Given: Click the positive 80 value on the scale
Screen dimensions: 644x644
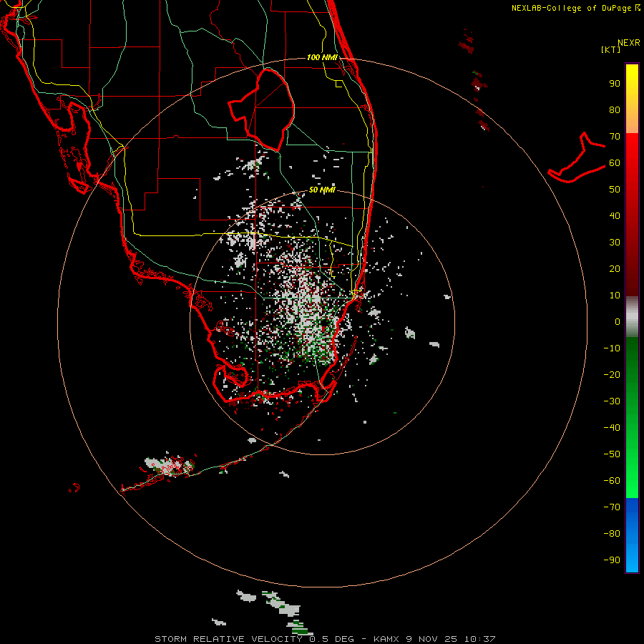Looking at the screenshot, I should pos(615,110).
